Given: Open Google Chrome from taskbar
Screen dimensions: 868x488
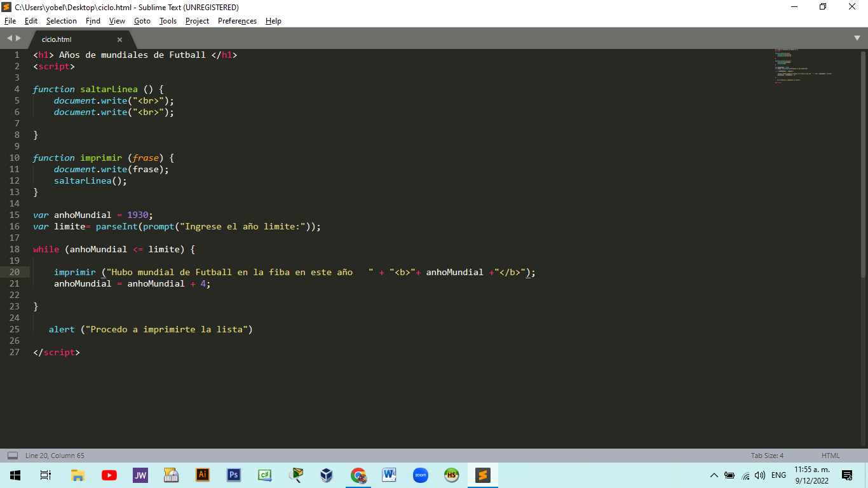Looking at the screenshot, I should coord(358,475).
